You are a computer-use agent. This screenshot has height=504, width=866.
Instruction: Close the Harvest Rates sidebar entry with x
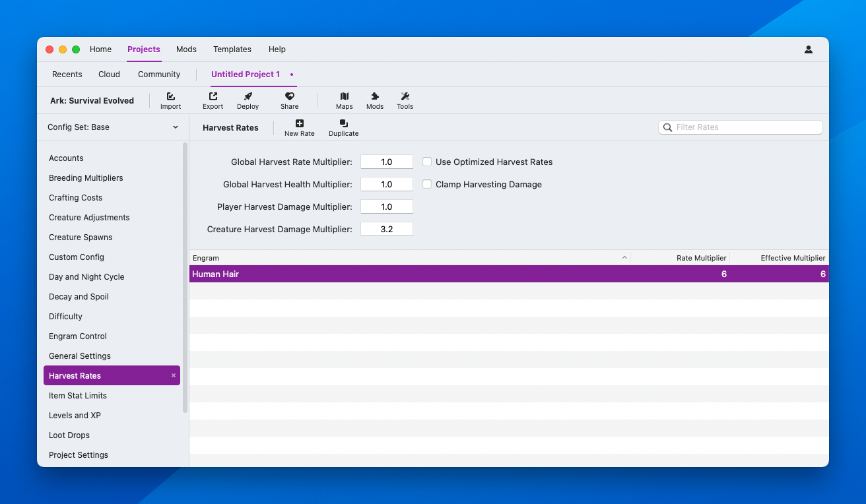click(174, 375)
